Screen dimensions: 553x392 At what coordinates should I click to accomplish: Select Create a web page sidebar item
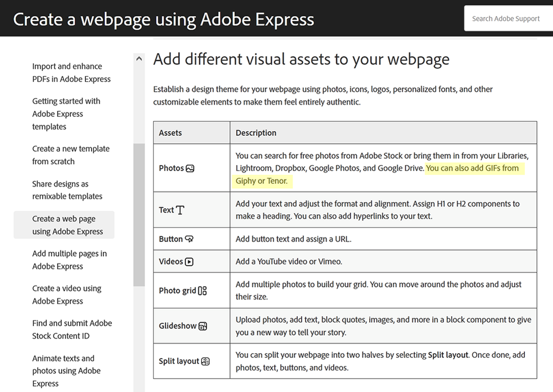point(68,225)
